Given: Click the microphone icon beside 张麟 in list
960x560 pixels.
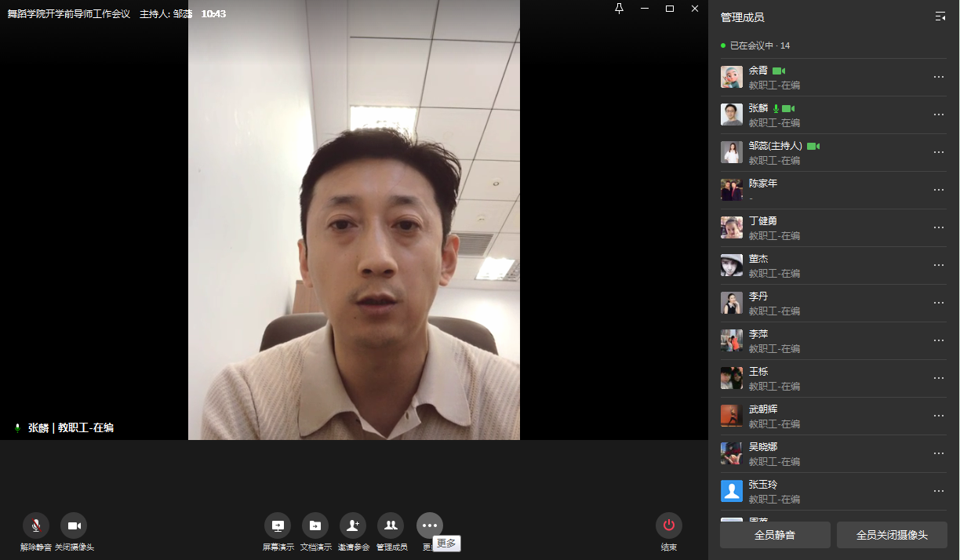Looking at the screenshot, I should tap(776, 108).
